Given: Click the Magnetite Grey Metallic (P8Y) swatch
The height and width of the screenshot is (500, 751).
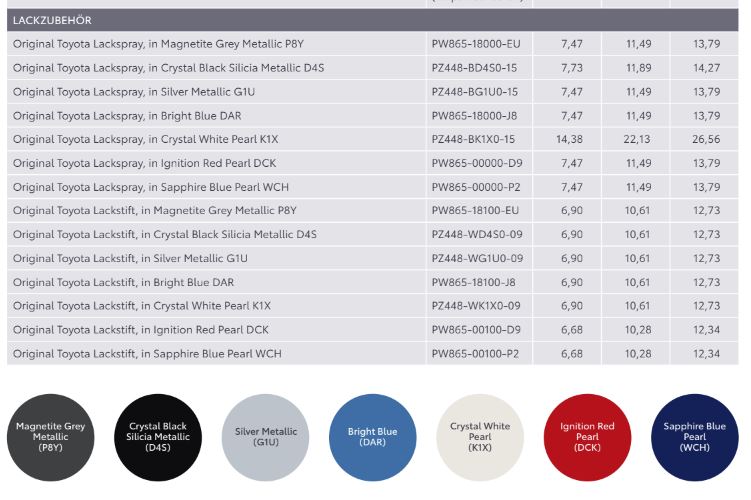Looking at the screenshot, I should click(51, 437).
